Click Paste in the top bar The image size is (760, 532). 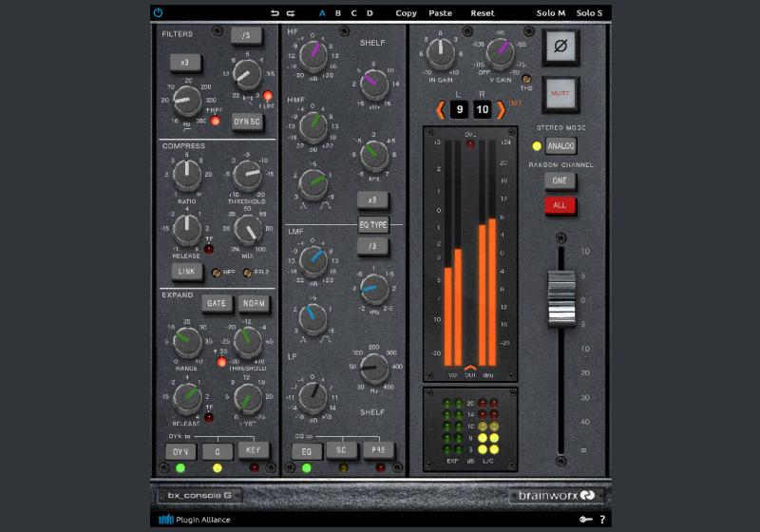coord(440,13)
